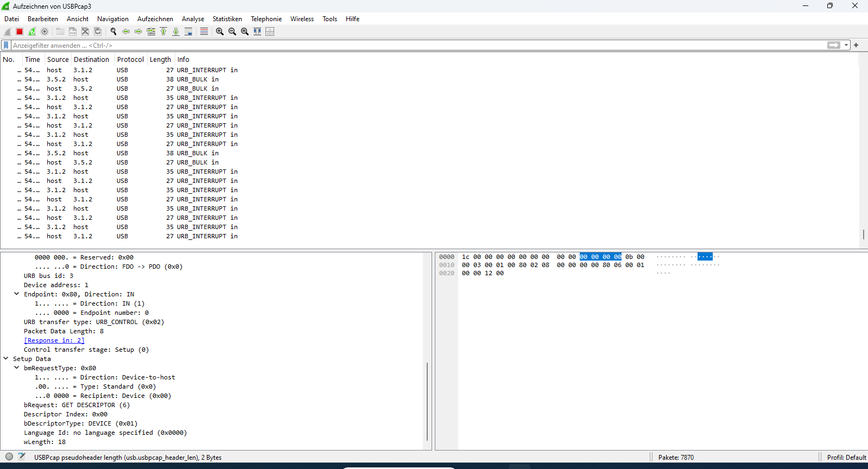
Task: Follow the Response in: 2 link
Action: click(54, 340)
